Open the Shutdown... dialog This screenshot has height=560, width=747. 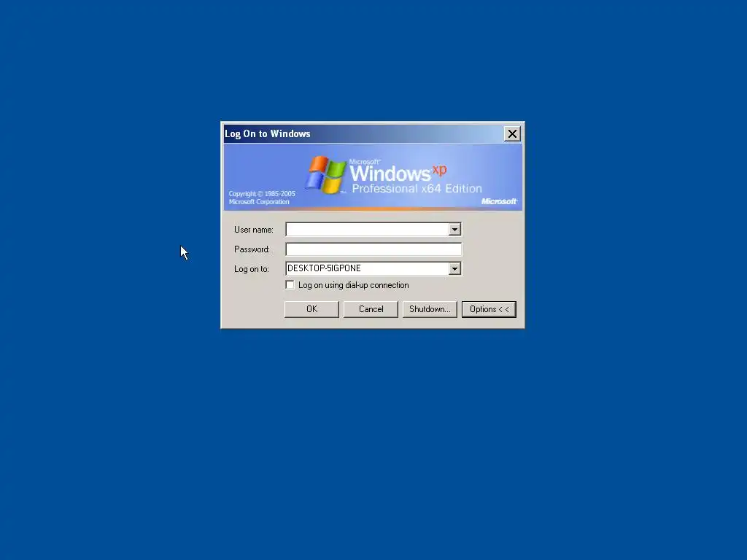coord(430,309)
